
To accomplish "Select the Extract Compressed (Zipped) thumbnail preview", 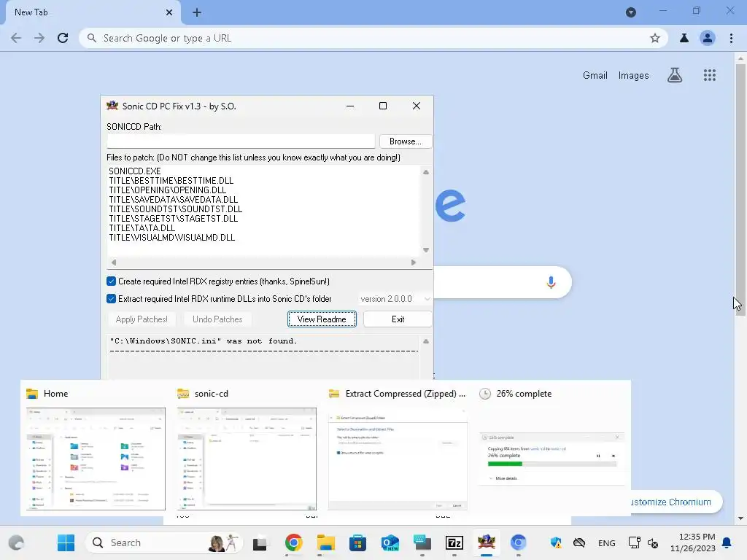I will click(x=398, y=460).
